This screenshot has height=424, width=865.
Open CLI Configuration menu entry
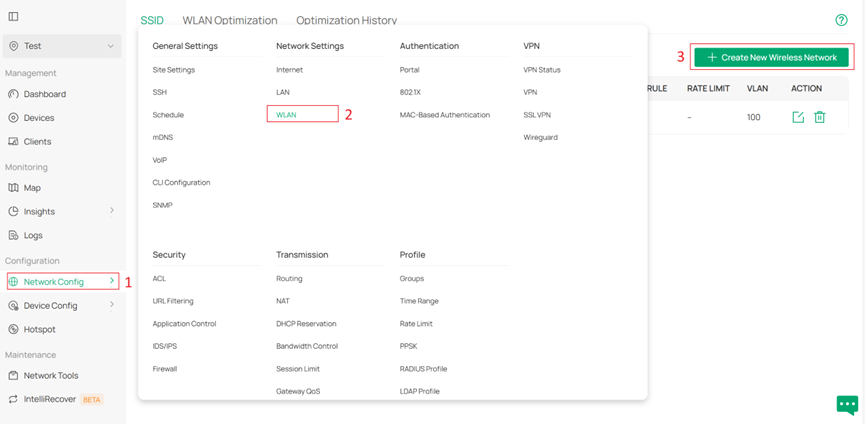(x=181, y=183)
